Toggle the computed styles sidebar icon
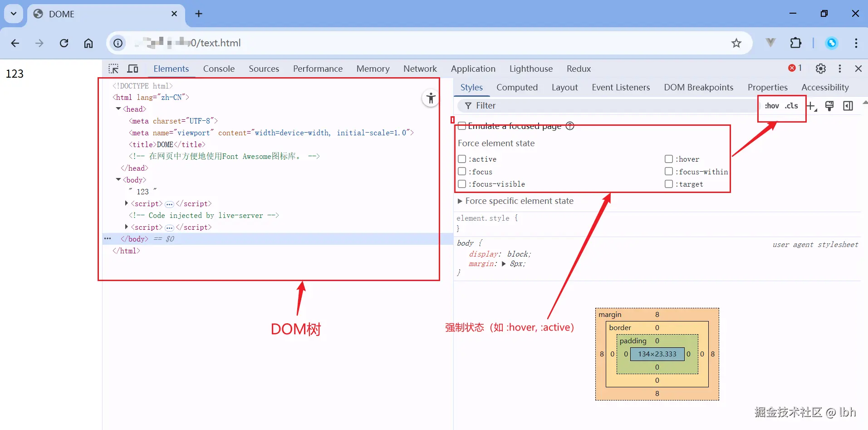Viewport: 868px width, 430px height. 848,106
